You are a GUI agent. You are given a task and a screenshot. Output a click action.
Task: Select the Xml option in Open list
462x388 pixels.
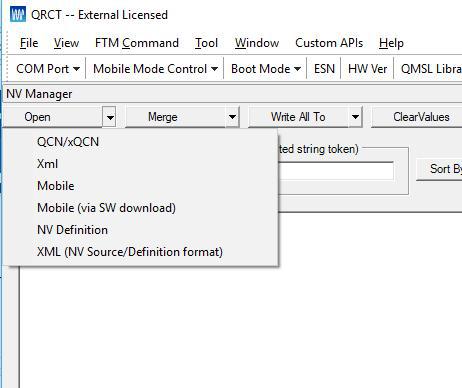pyautogui.click(x=47, y=164)
